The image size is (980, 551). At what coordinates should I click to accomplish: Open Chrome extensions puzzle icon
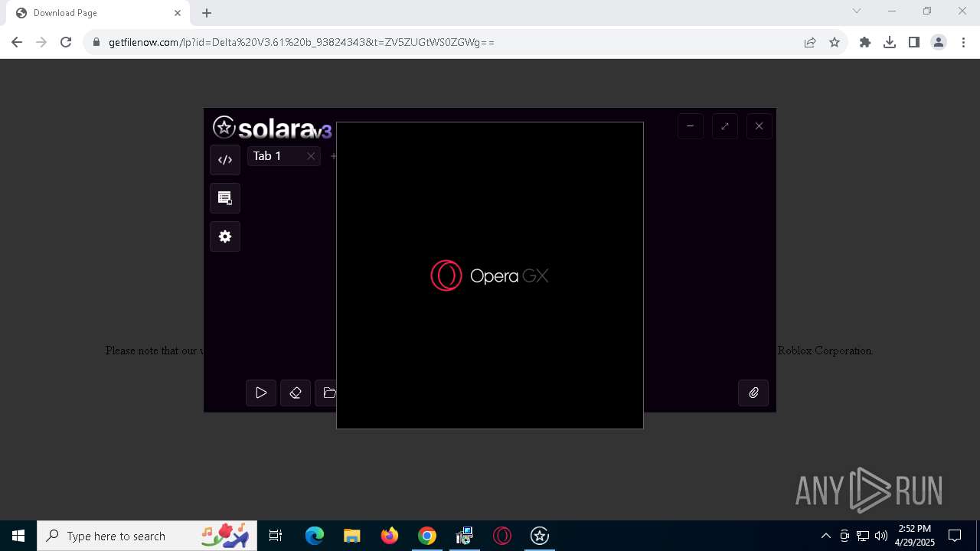tap(865, 42)
